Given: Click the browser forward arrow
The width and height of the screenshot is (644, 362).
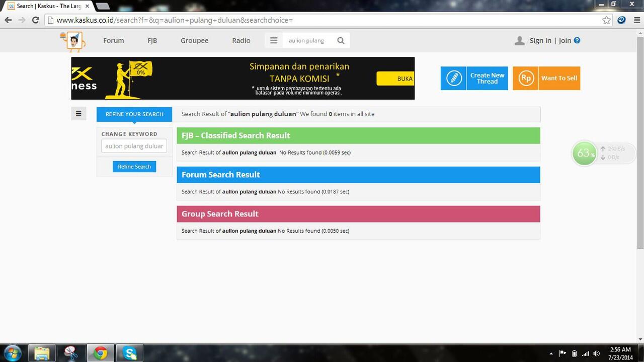Looking at the screenshot, I should [22, 20].
